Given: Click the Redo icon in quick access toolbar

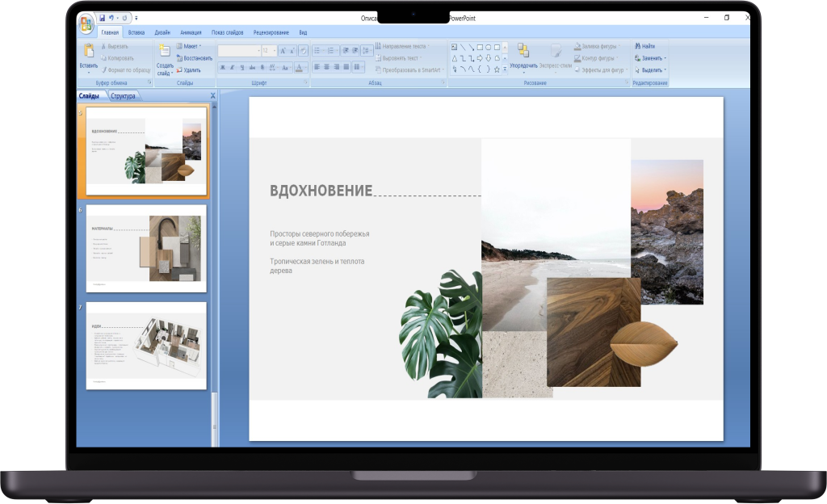Looking at the screenshot, I should tap(125, 18).
